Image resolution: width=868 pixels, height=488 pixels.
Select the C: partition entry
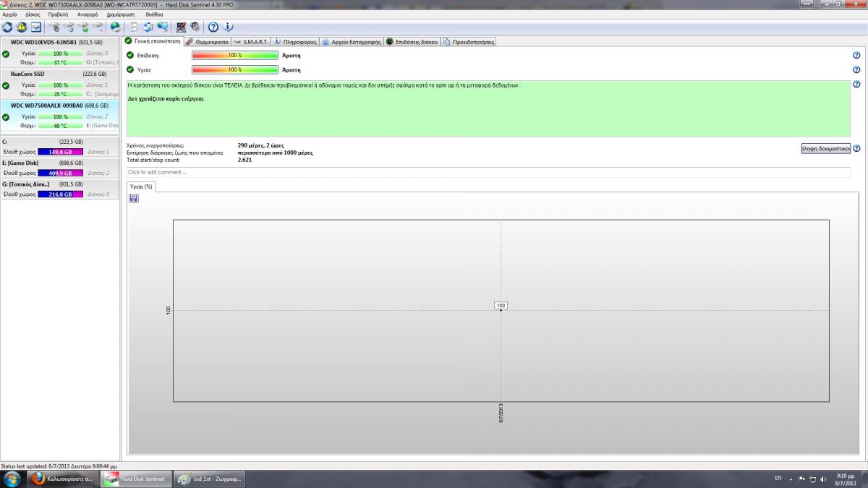[60, 147]
